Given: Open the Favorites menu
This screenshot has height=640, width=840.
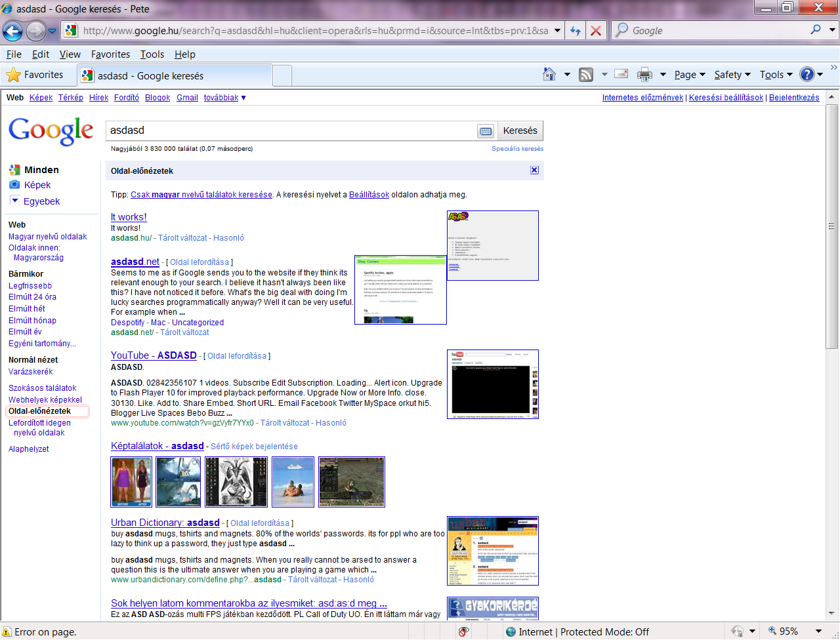Looking at the screenshot, I should (110, 54).
